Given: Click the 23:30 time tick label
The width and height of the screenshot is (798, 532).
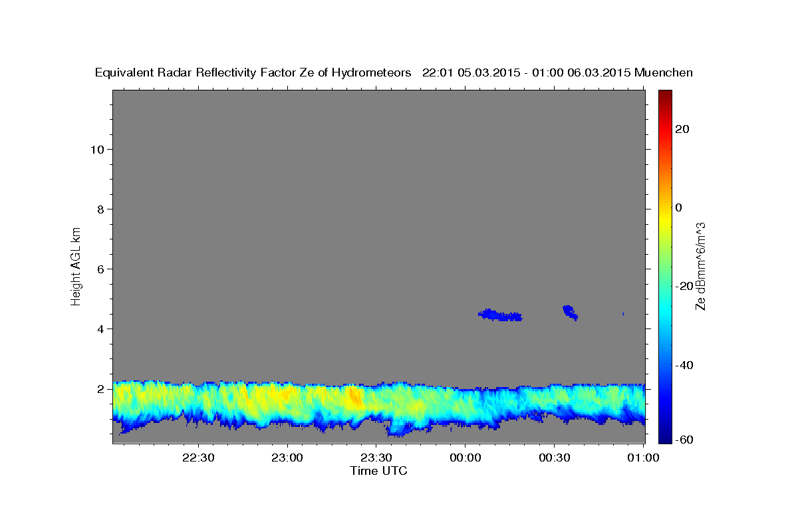Looking at the screenshot, I should point(376,458).
